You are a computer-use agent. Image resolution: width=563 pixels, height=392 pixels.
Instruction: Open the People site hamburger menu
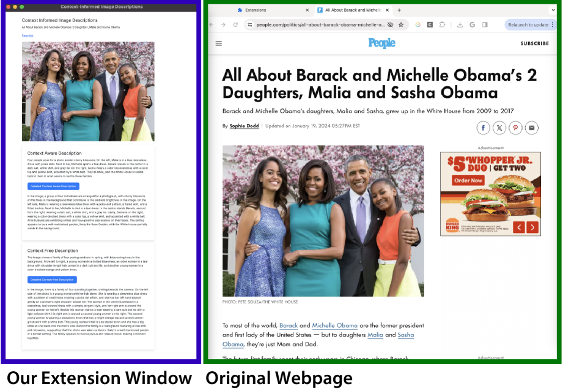219,43
